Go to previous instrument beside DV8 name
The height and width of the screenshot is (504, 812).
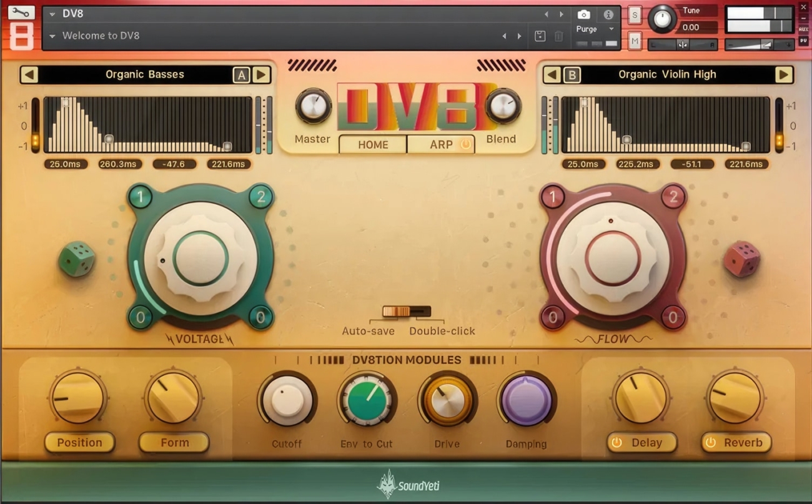(x=546, y=14)
